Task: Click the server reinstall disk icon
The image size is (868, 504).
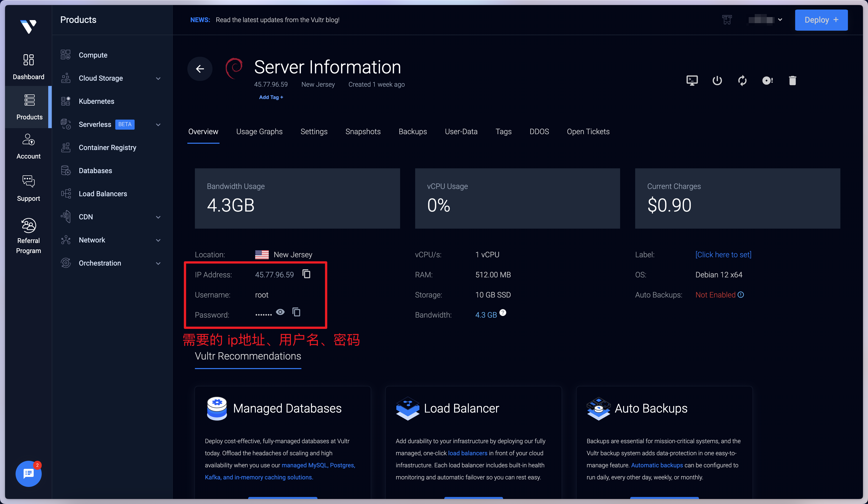Action: pyautogui.click(x=768, y=81)
